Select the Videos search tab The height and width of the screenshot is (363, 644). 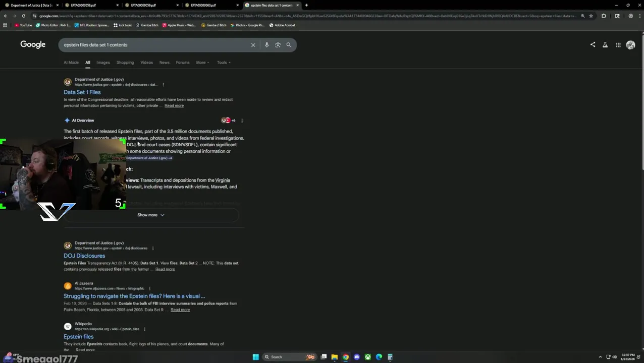[x=146, y=63]
